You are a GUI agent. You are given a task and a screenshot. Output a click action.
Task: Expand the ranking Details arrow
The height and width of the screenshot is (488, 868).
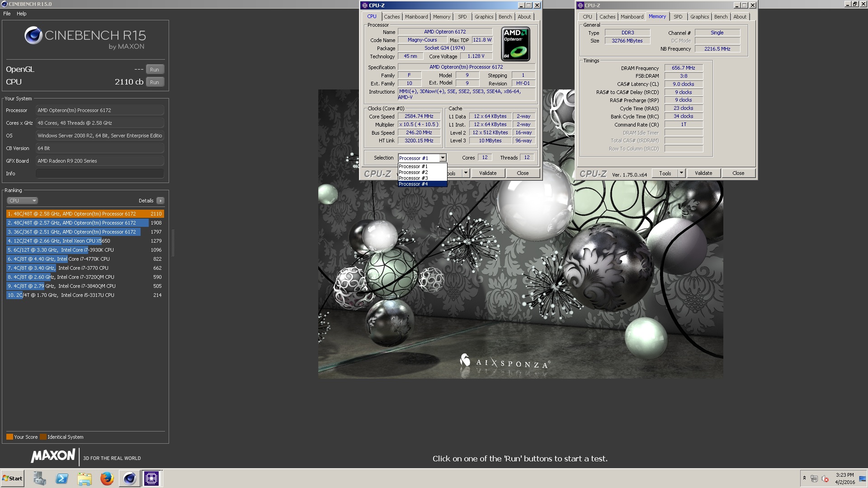160,201
